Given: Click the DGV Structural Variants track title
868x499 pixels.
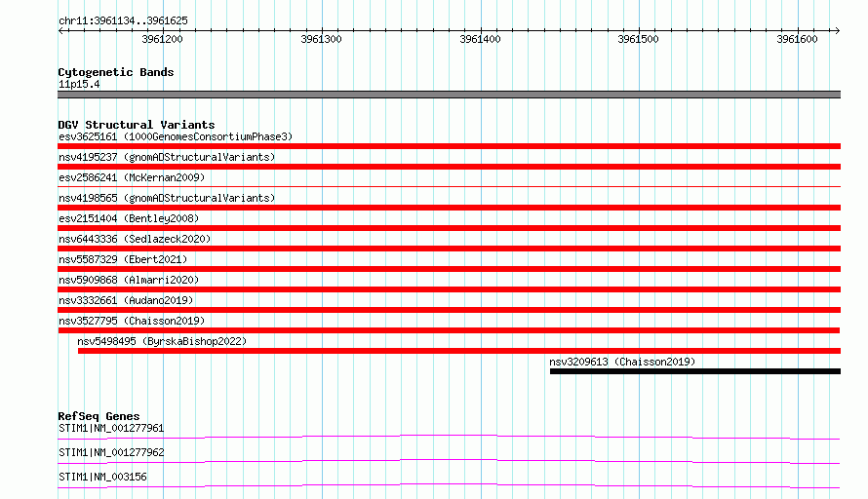Looking at the screenshot, I should point(137,125).
